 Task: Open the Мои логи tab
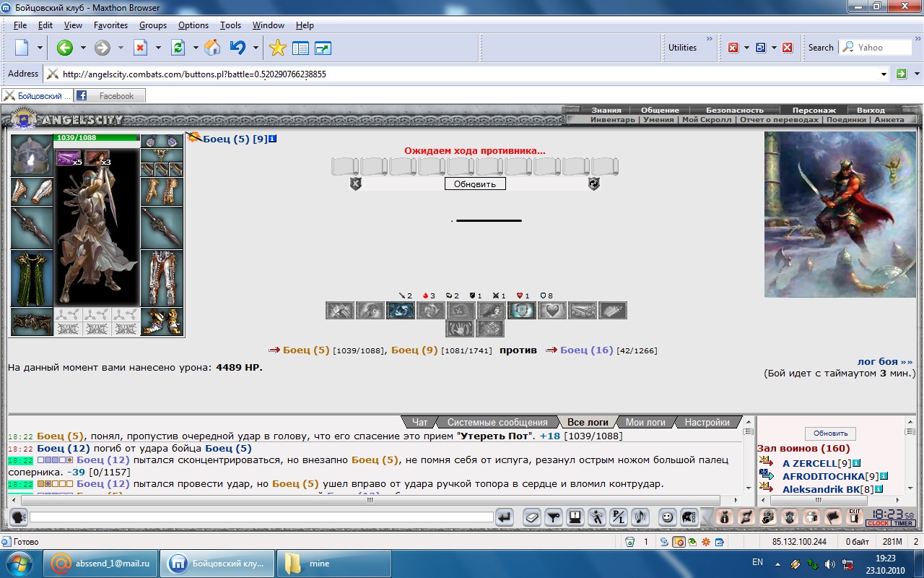[645, 422]
